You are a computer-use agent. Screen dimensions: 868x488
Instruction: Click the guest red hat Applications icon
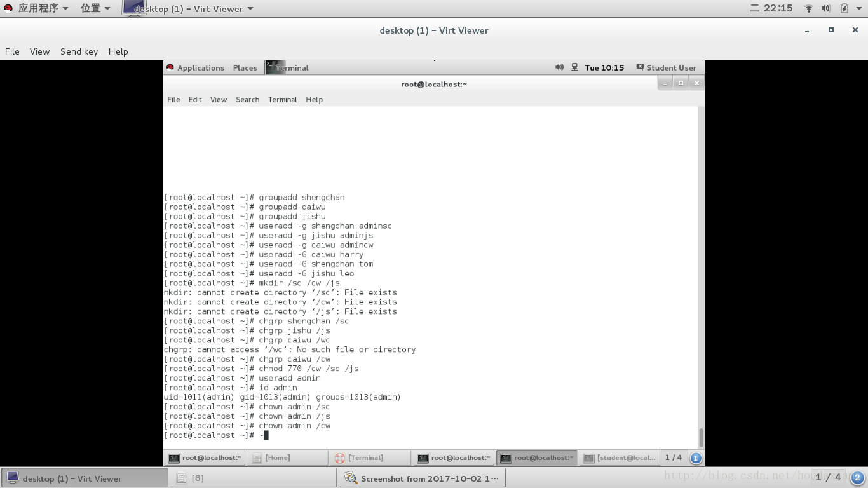click(x=170, y=67)
